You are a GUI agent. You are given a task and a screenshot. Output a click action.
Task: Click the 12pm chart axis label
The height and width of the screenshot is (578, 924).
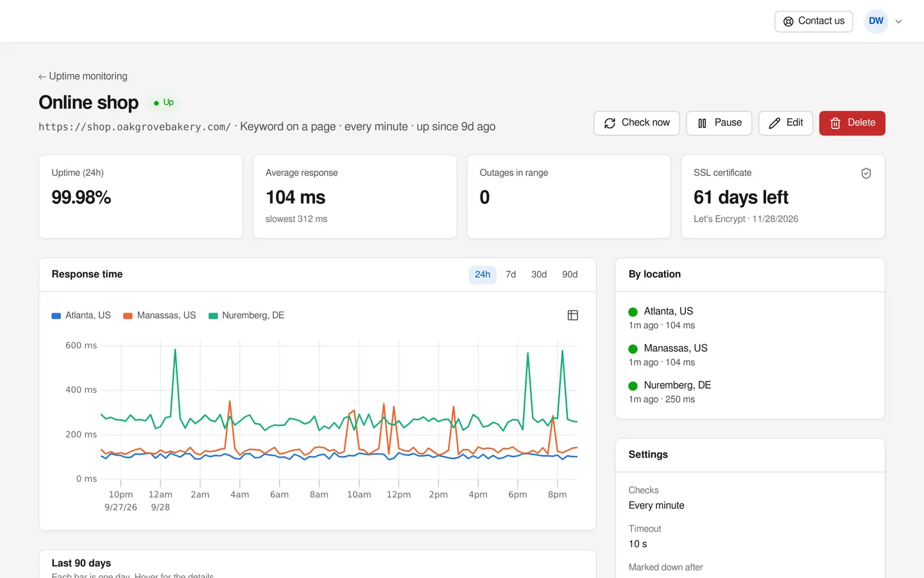tap(398, 495)
